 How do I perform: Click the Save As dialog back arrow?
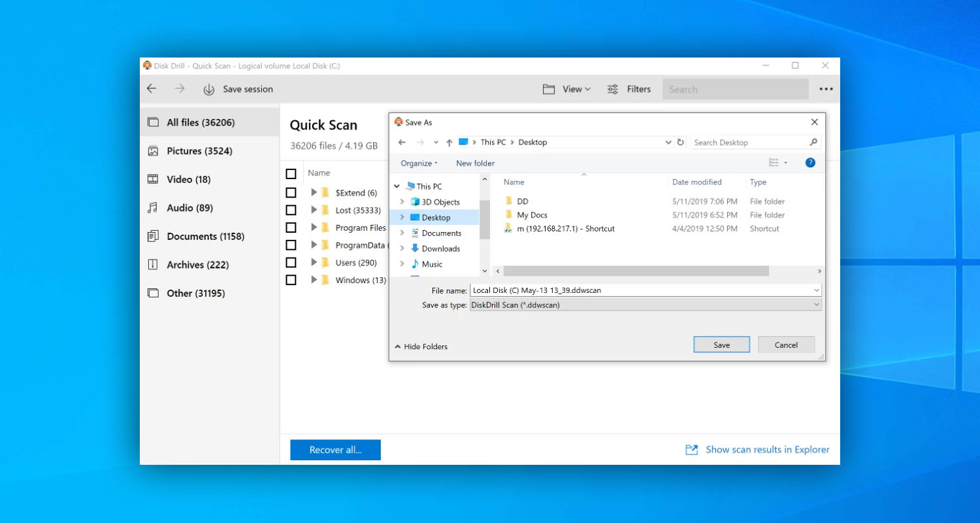pyautogui.click(x=402, y=142)
